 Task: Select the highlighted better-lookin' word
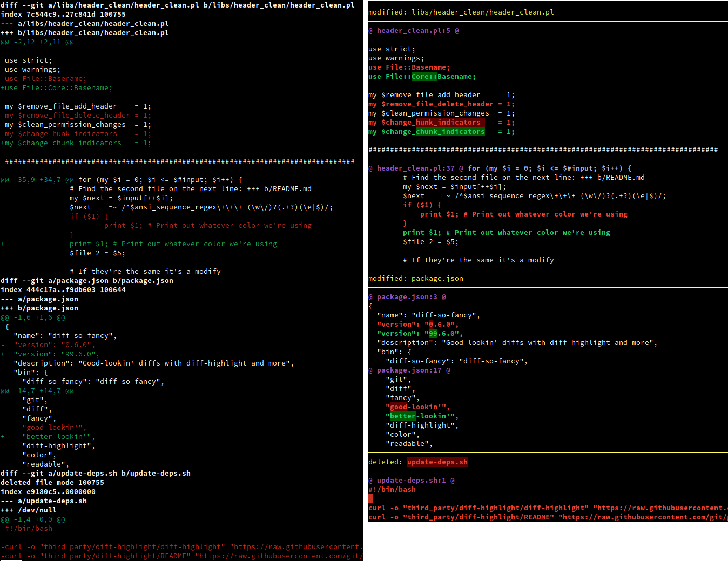(x=402, y=416)
